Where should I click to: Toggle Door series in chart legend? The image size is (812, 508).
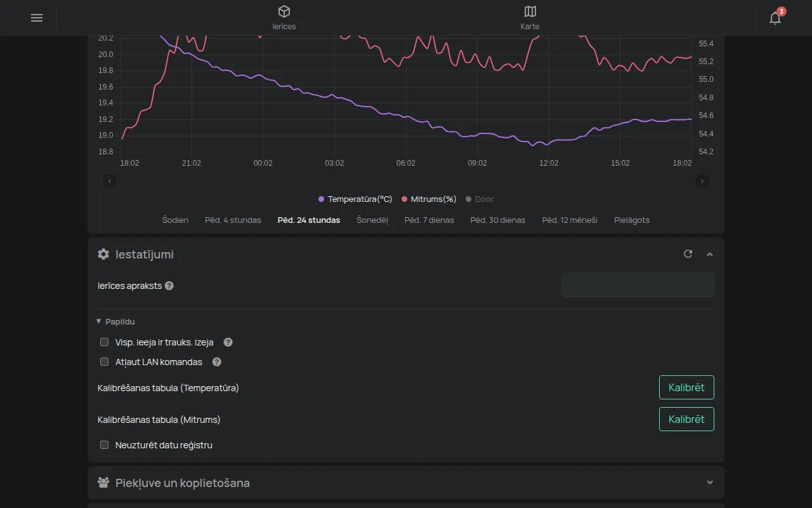(x=480, y=199)
